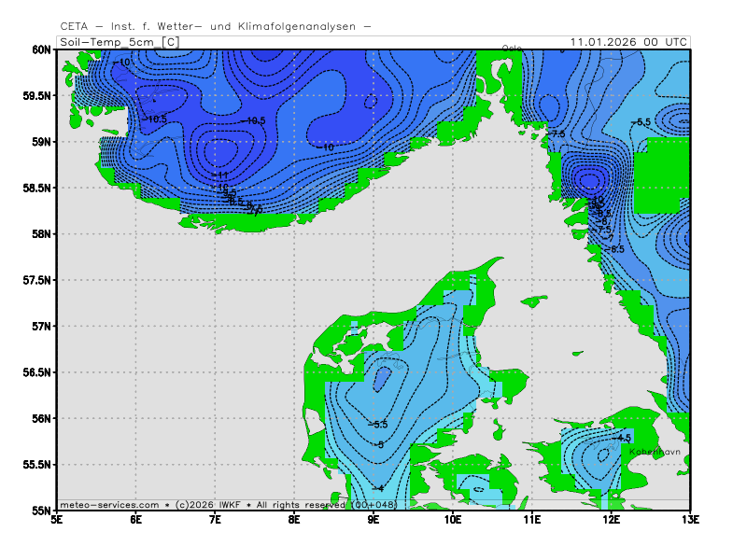Click the 57.5N latitude axis label
Viewport: 747px width, 560px height.
click(x=35, y=280)
